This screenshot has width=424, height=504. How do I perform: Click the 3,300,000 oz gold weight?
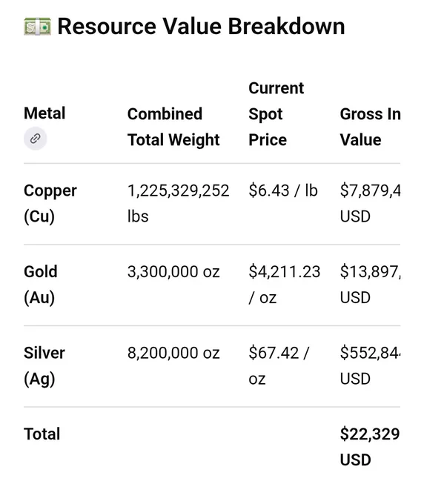pos(173,271)
